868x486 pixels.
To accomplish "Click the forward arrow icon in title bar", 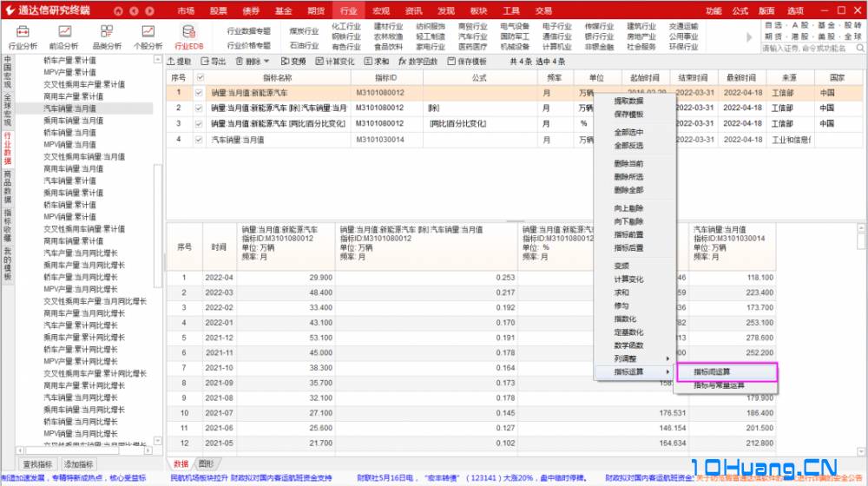I will 150,10.
